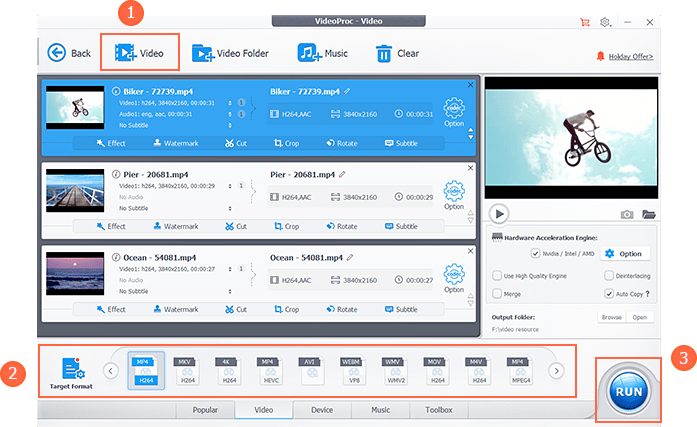Open the Toolbox tab
Image resolution: width=697 pixels, height=427 pixels.
pos(438,410)
